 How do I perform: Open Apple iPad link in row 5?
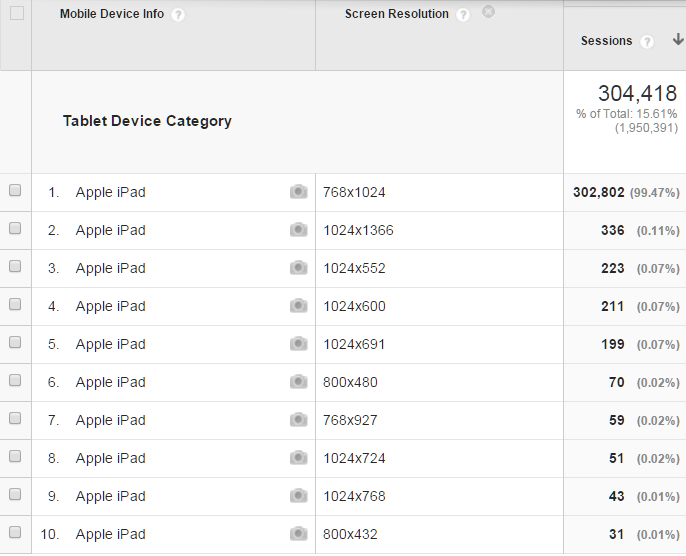[x=110, y=345]
